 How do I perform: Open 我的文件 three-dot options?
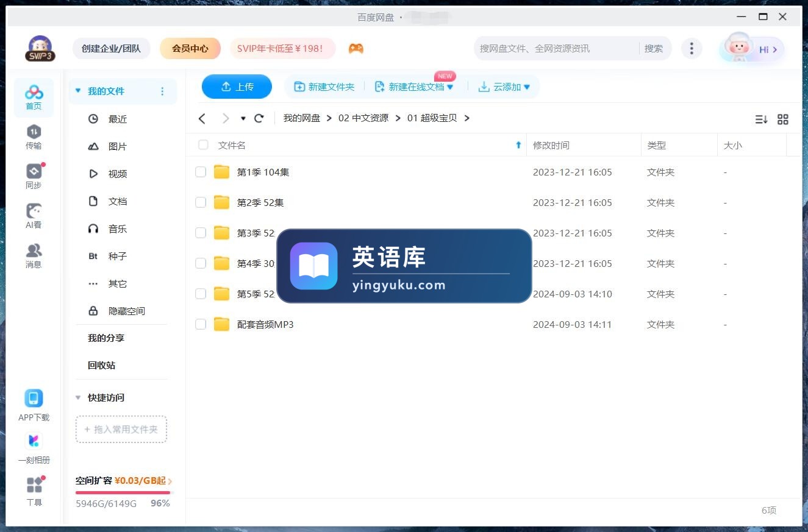coord(162,91)
